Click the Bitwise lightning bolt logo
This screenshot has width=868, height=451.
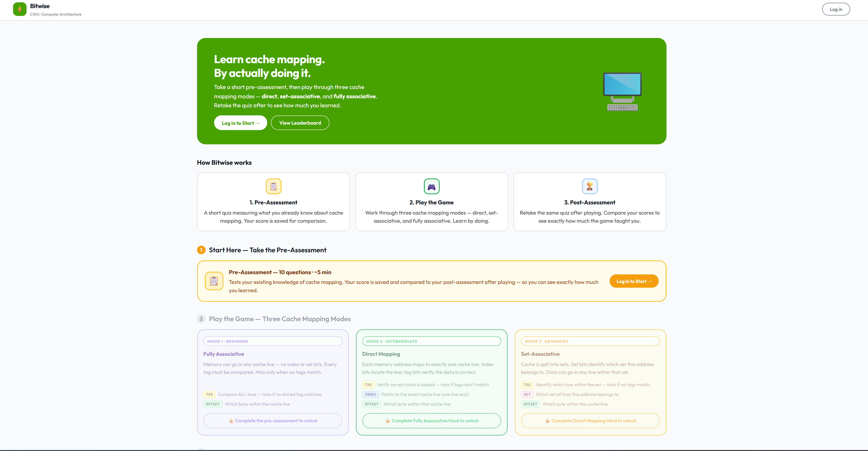coord(19,9)
